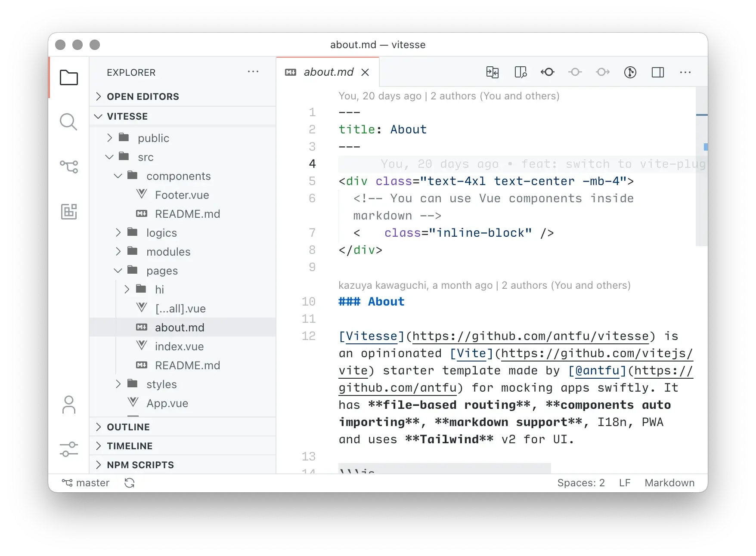Select the about.md editor tab
Screen dimensions: 756x556
[328, 72]
